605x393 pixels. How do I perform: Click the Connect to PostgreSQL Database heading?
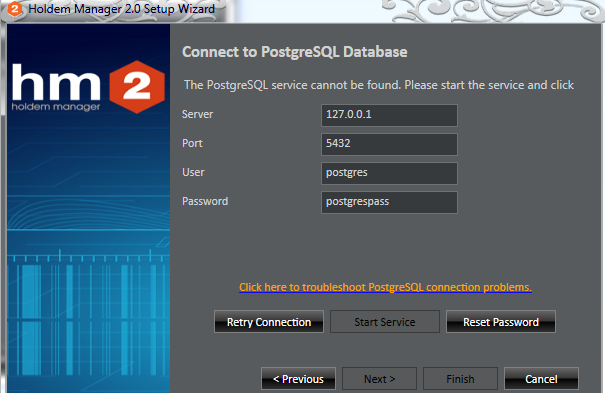tap(295, 52)
